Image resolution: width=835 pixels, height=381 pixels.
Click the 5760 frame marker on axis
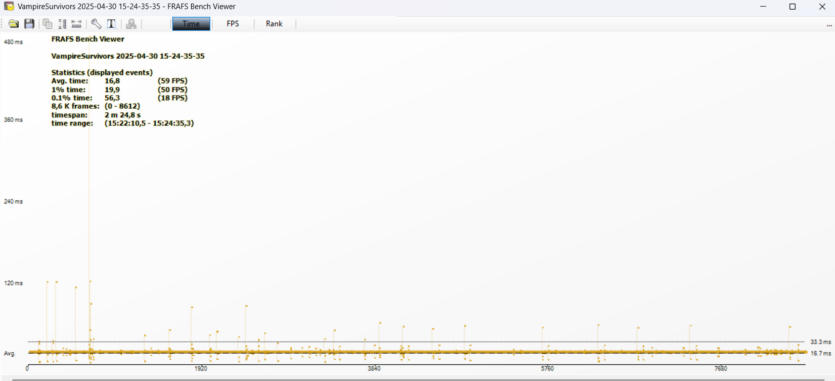tap(547, 369)
